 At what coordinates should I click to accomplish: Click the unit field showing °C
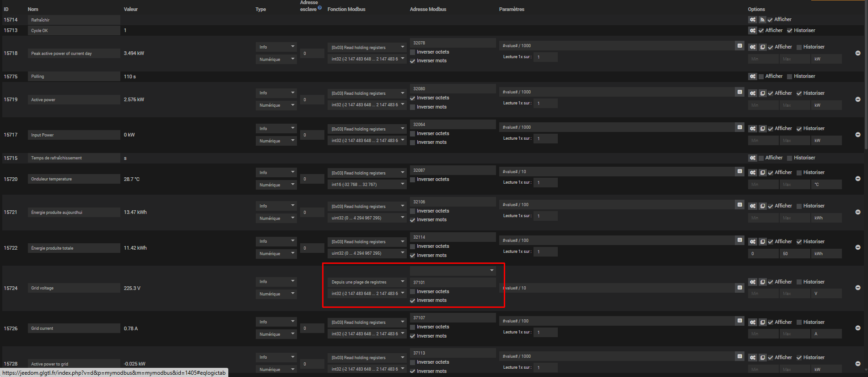[826, 185]
